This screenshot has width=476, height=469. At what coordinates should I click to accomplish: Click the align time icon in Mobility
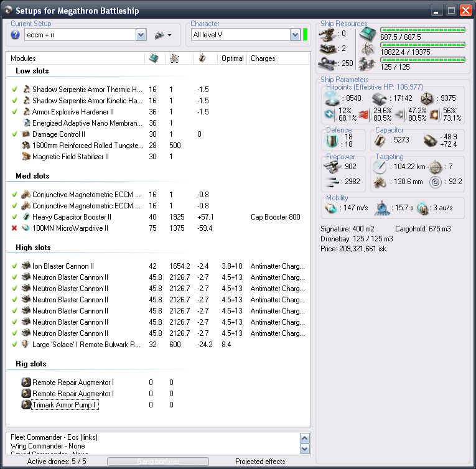pos(382,208)
